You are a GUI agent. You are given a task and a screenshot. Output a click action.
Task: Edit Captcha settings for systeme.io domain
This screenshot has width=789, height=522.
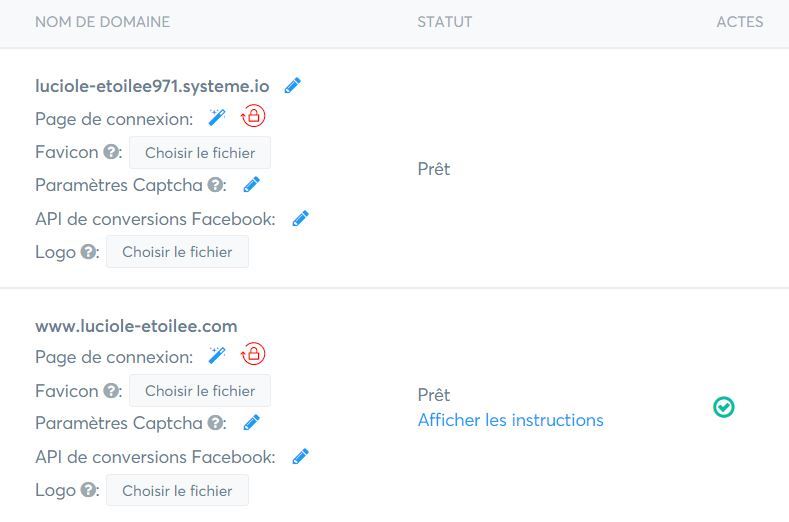[x=252, y=184]
